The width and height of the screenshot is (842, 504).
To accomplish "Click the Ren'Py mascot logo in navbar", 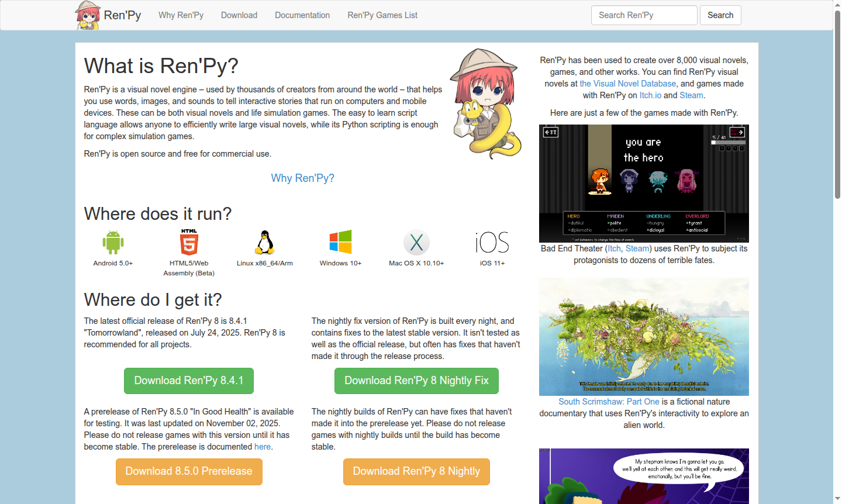I will point(88,15).
